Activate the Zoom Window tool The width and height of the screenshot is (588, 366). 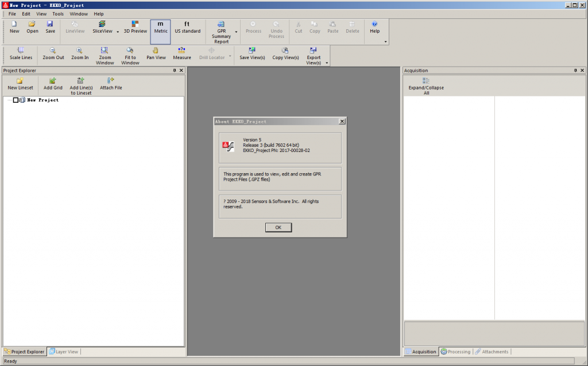click(105, 56)
